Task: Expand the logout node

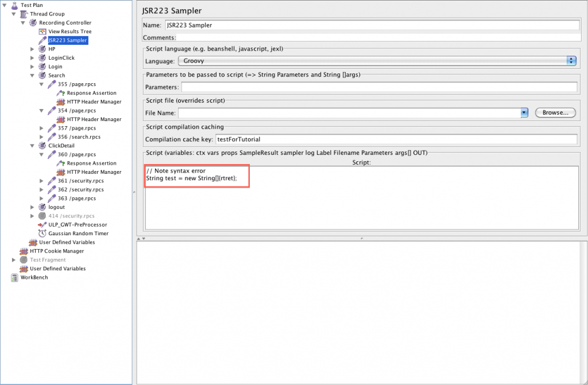Action: [32, 207]
